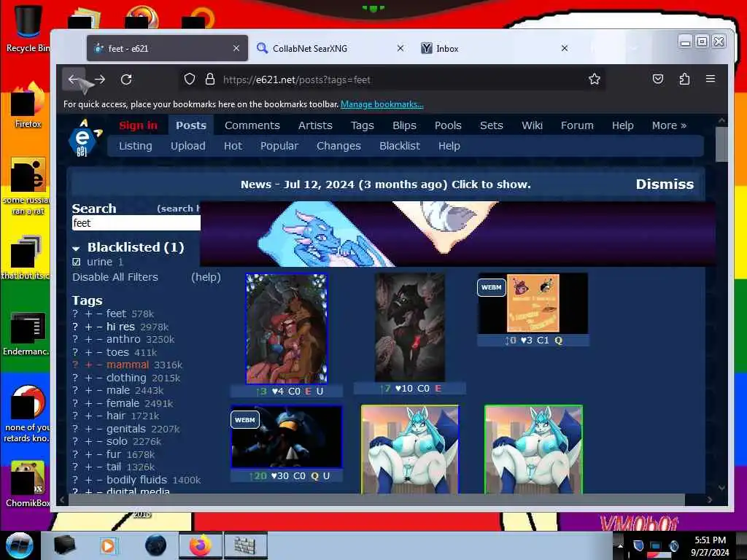Viewport: 747px width, 560px height.
Task: Select the Recycle Bin desktop icon
Action: (27, 28)
